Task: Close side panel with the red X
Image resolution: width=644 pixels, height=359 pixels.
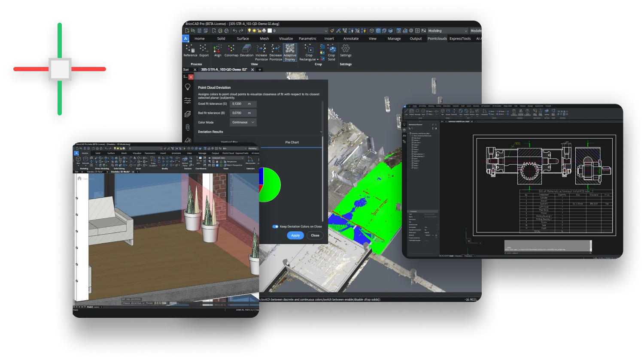Action: point(191,77)
